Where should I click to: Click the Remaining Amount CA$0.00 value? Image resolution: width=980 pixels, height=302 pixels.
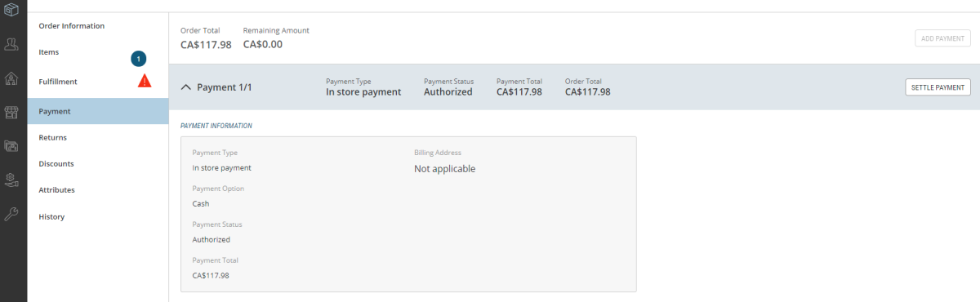263,45
